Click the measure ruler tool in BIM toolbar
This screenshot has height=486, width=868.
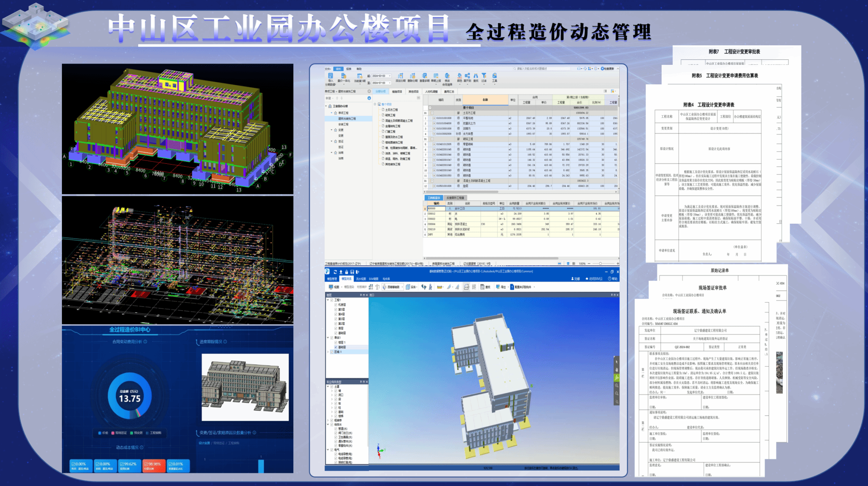[x=439, y=287]
